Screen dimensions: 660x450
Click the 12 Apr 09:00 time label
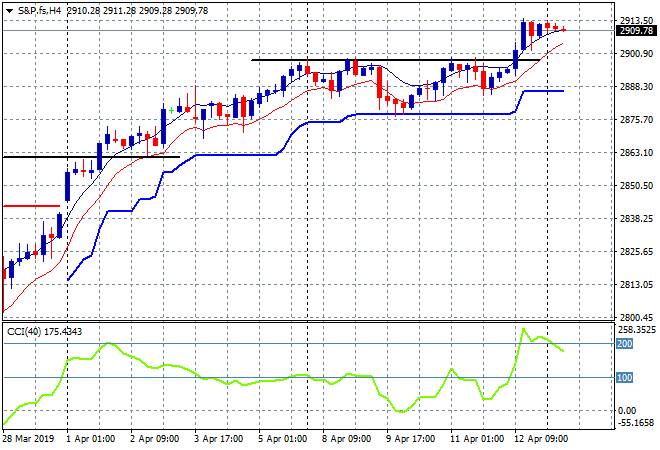[x=541, y=439]
